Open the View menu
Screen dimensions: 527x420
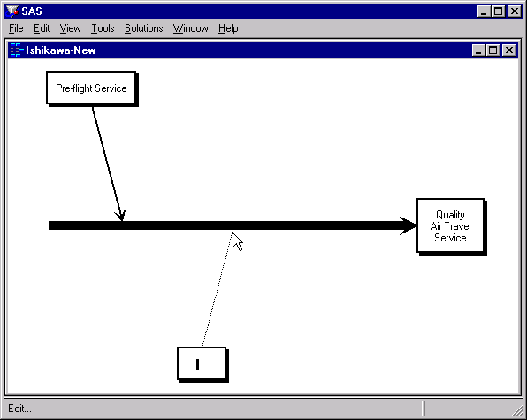[70, 28]
